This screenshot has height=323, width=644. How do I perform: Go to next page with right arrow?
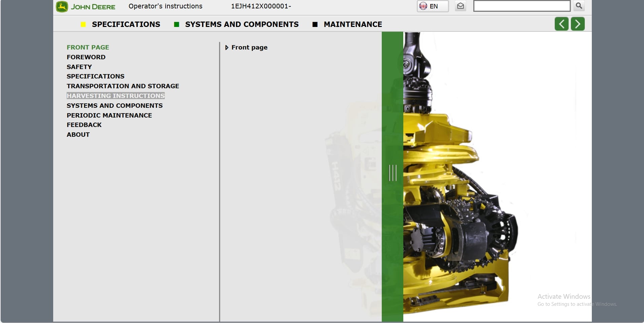[x=578, y=24]
